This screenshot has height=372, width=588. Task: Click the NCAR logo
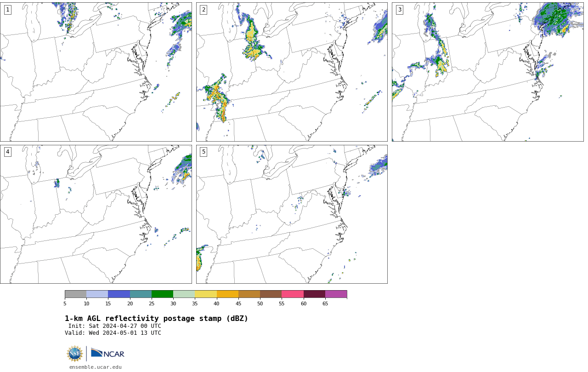pyautogui.click(x=107, y=353)
